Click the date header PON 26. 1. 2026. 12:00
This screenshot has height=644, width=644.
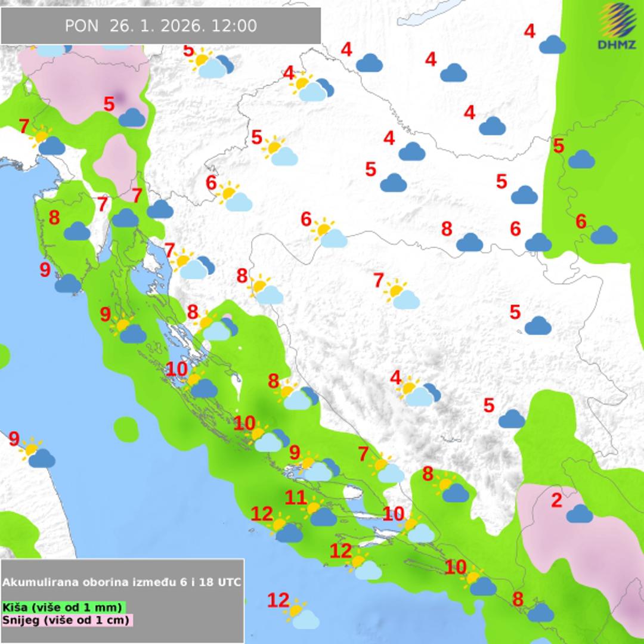tap(160, 26)
